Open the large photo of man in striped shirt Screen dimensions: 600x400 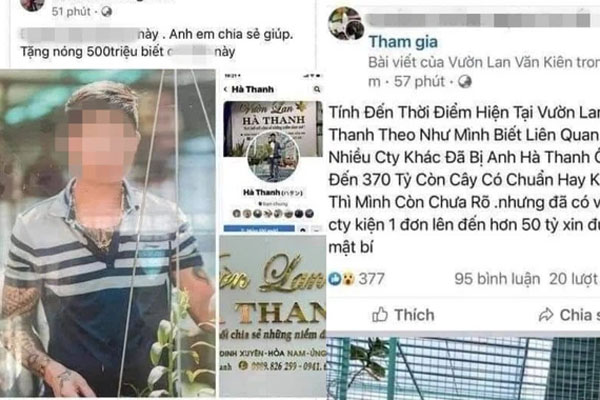pos(108,233)
